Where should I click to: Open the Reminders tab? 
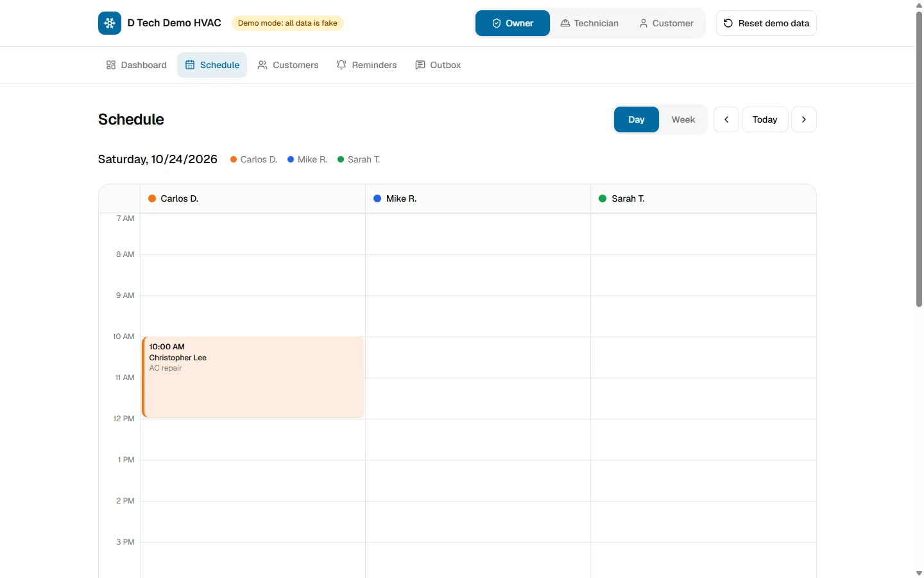[367, 65]
